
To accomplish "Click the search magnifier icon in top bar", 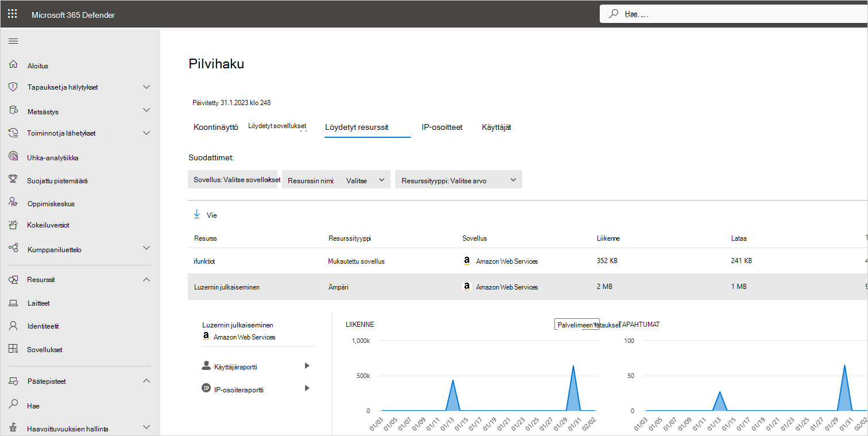I will tap(614, 14).
